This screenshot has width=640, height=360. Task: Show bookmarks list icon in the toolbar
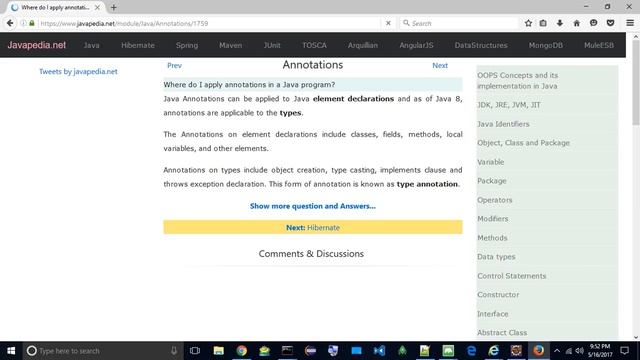pos(543,23)
